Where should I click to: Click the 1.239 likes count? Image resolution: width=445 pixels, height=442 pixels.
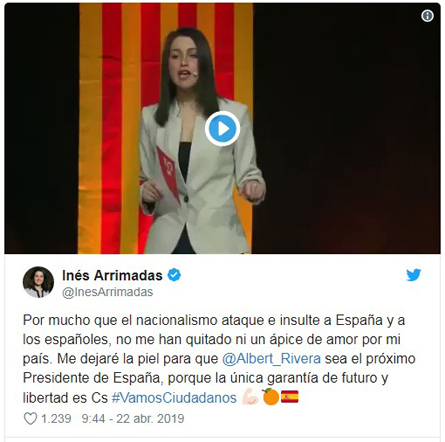pyautogui.click(x=56, y=419)
